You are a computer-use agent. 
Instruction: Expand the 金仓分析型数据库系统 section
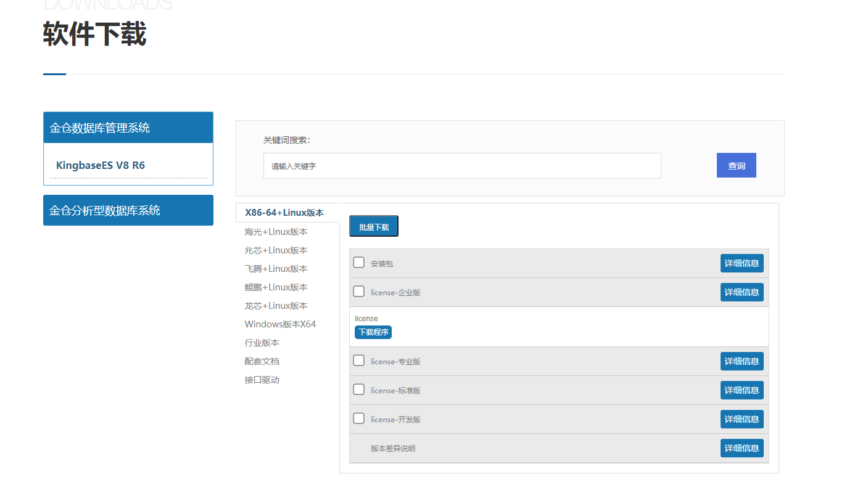[x=128, y=210]
